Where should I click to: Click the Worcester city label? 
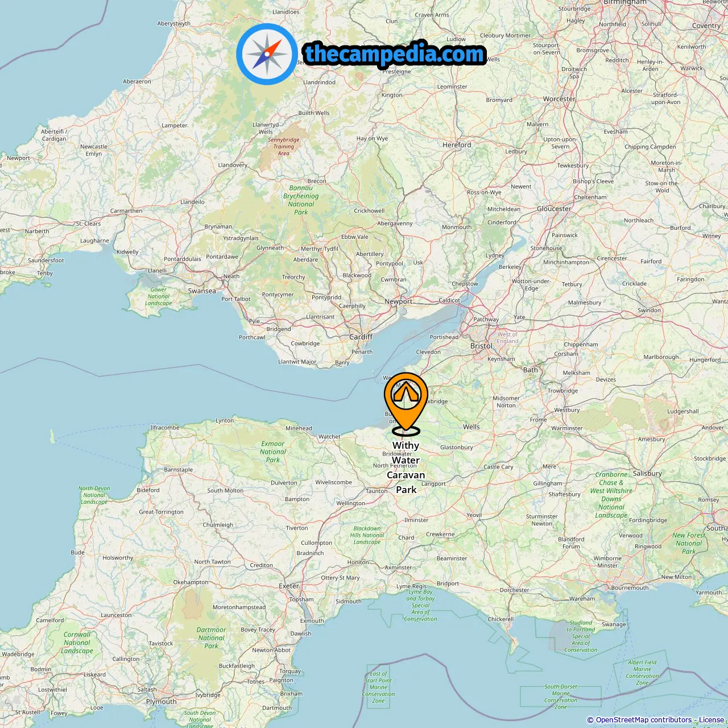tap(559, 99)
